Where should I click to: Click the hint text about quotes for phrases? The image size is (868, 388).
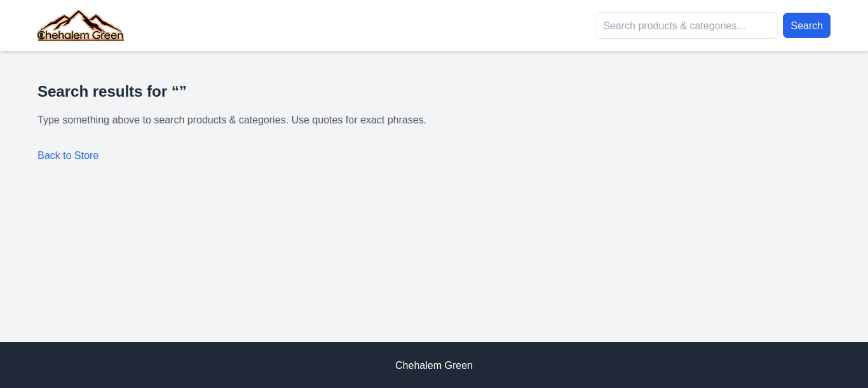click(231, 120)
